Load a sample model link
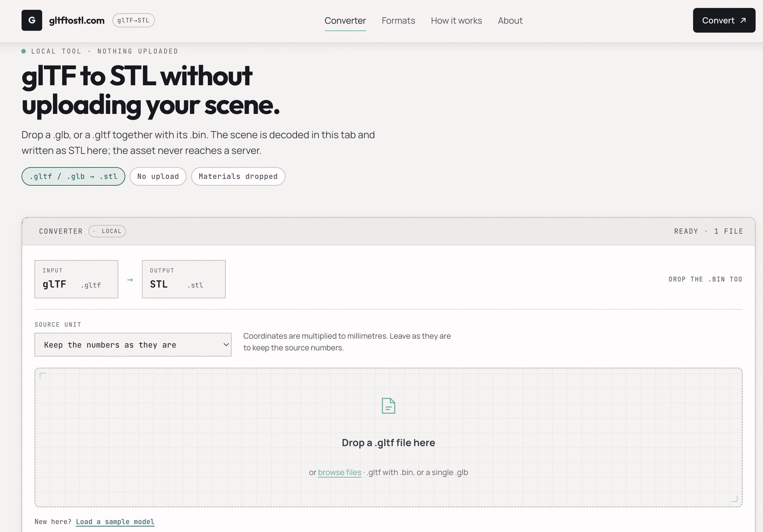Screen dimensions: 763x532 click(115, 522)
